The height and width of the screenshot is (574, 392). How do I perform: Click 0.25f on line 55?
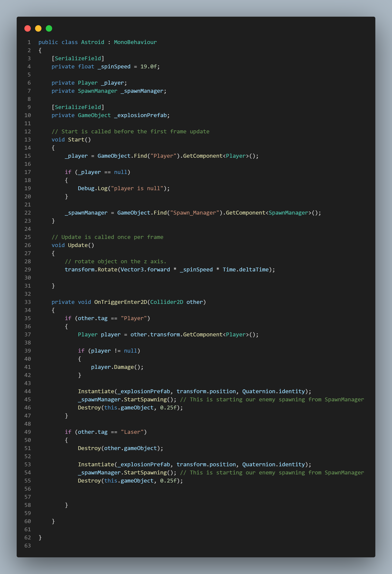(x=168, y=481)
